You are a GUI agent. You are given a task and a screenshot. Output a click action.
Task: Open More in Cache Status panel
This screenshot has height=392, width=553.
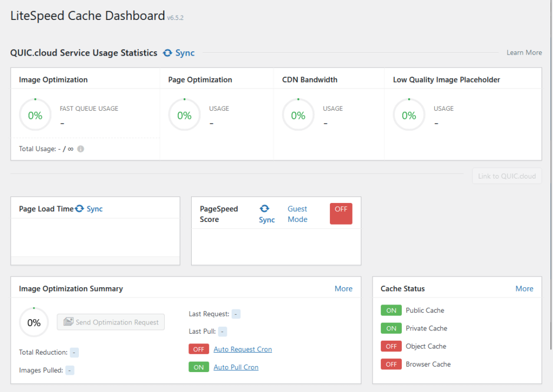(x=524, y=288)
